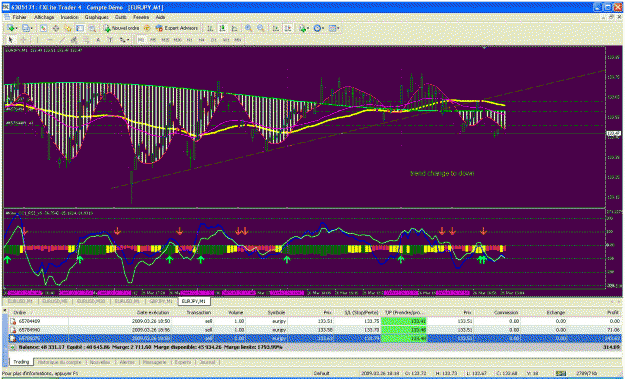Image resolution: width=625 pixels, height=379 pixels.
Task: Switch chart to bar chart mode
Action: pos(210,28)
